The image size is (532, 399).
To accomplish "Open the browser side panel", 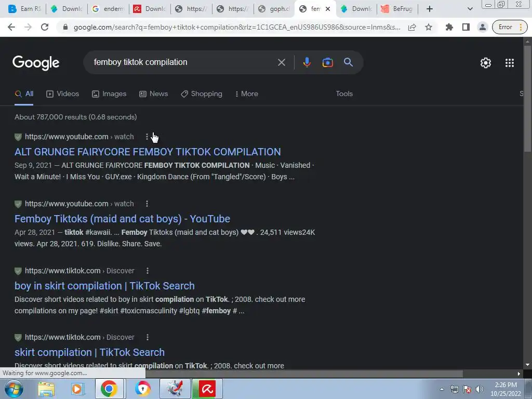I will (466, 27).
